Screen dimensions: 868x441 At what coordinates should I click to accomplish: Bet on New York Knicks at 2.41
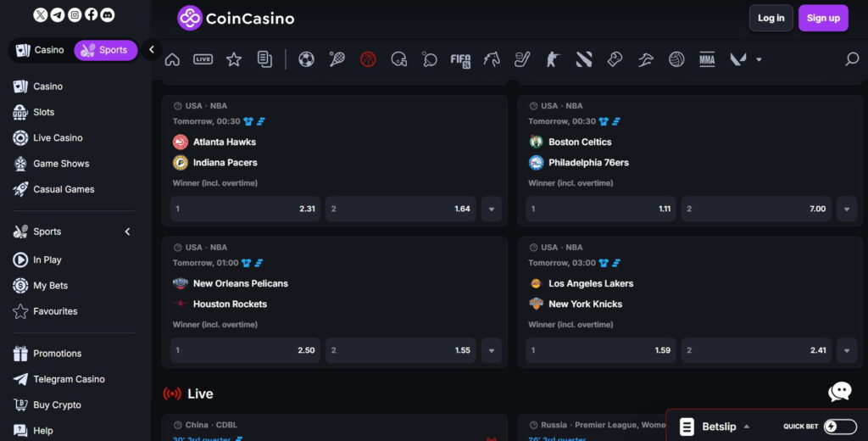756,350
